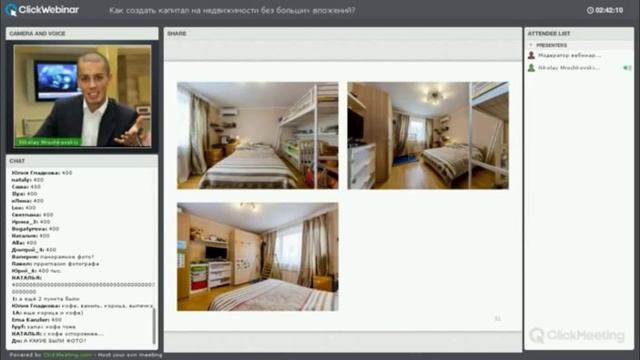
Task: Click the green presenter avatar icon
Action: (x=531, y=68)
